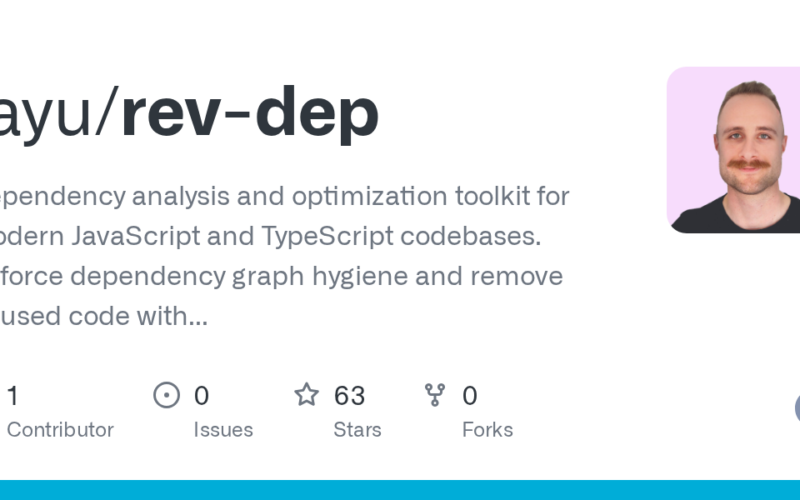Click the forks count of 0
Image resolution: width=800 pixels, height=500 pixels.
469,396
